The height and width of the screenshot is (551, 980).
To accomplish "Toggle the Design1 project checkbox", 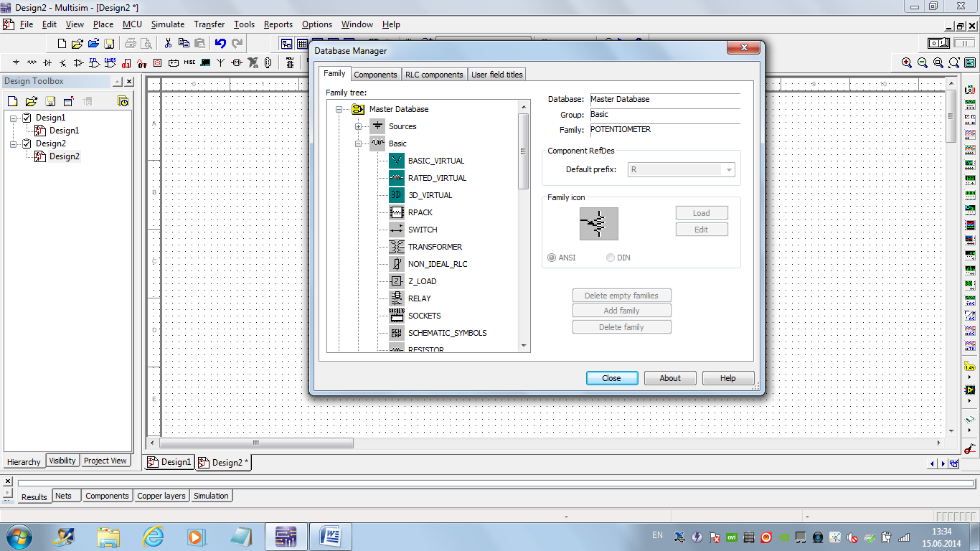I will click(27, 118).
